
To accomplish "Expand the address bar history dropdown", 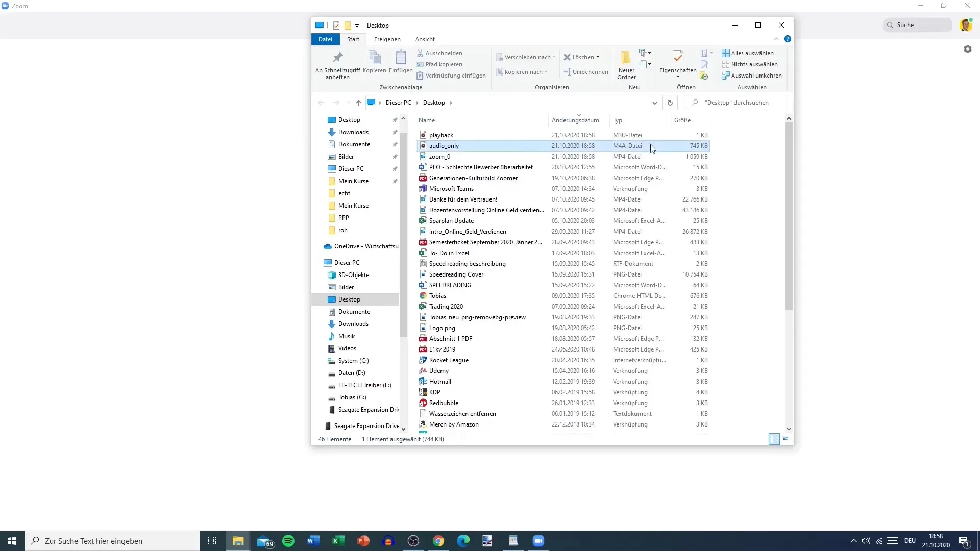I will pos(654,103).
